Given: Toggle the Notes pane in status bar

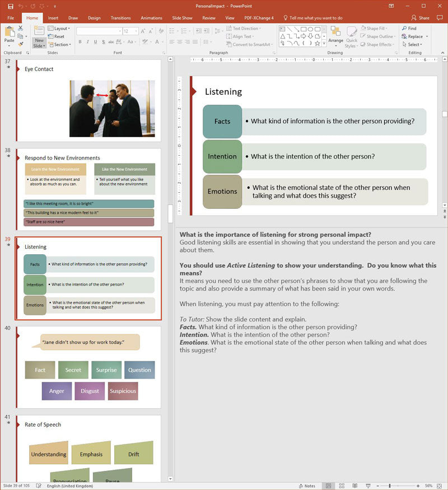Looking at the screenshot, I should [x=307, y=486].
